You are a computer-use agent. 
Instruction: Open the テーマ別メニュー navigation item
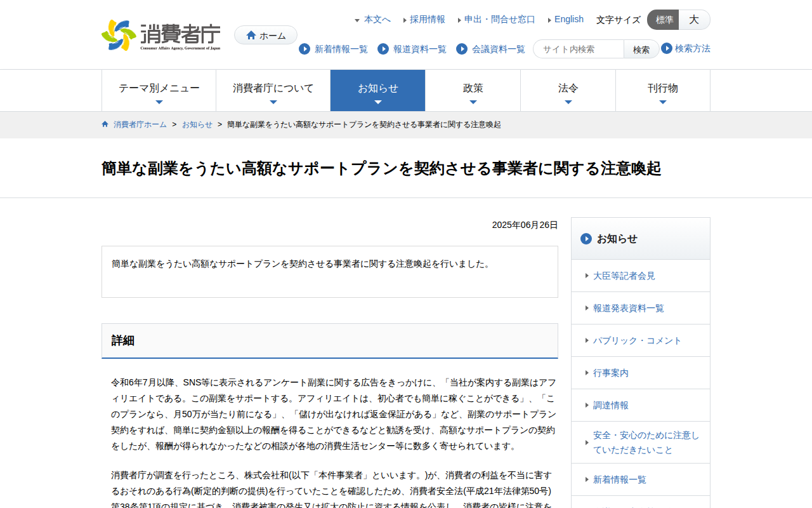pyautogui.click(x=159, y=91)
